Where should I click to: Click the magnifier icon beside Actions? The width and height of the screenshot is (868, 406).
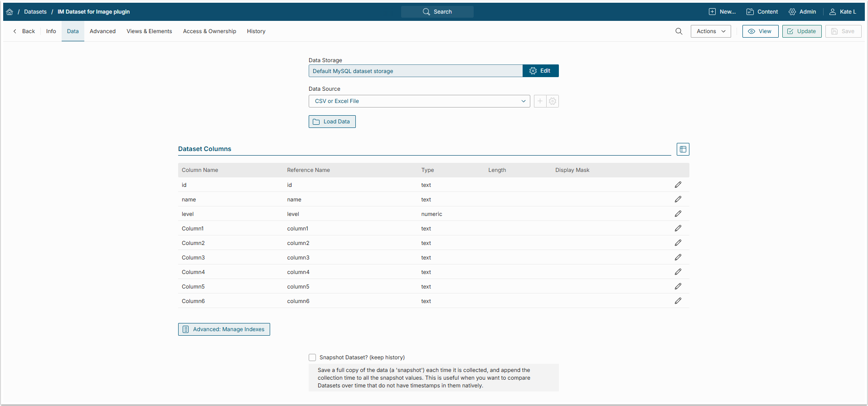679,31
